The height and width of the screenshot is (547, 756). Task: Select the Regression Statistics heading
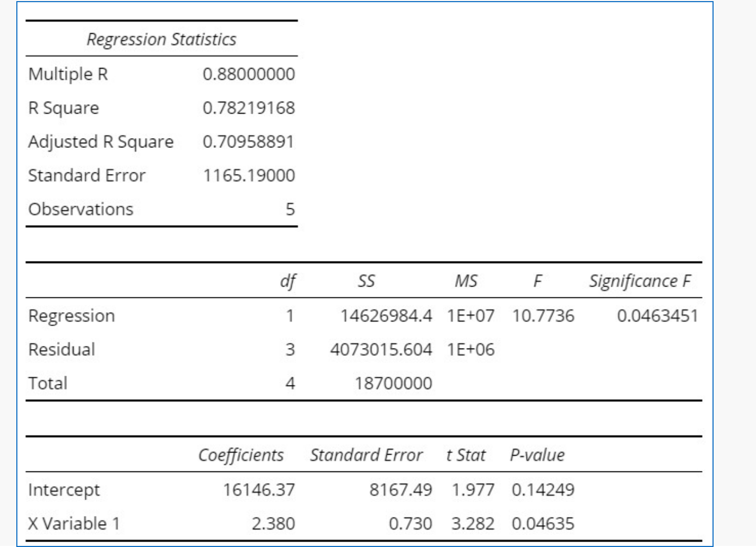[x=162, y=39]
